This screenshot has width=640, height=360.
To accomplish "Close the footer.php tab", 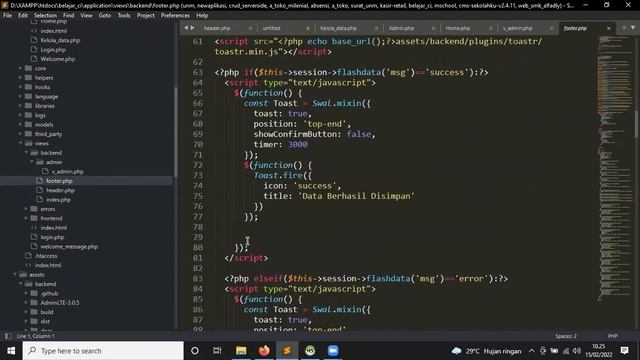I will (x=609, y=28).
